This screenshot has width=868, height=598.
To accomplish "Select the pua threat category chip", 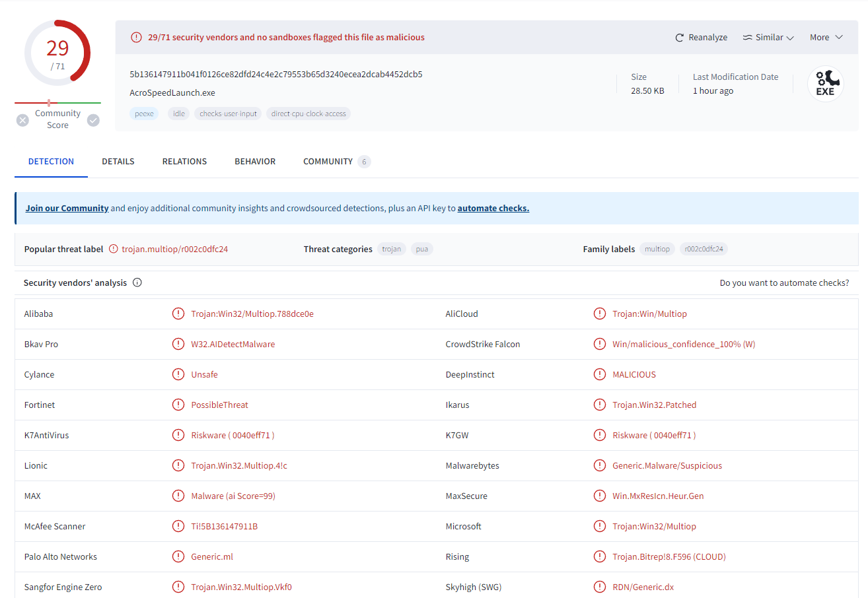I will (422, 249).
